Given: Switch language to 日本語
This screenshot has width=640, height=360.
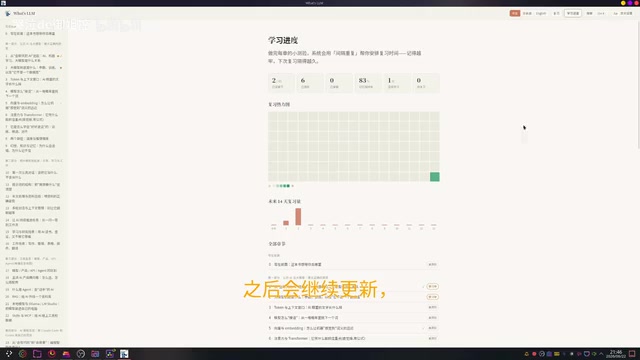Looking at the screenshot, I should (527, 13).
